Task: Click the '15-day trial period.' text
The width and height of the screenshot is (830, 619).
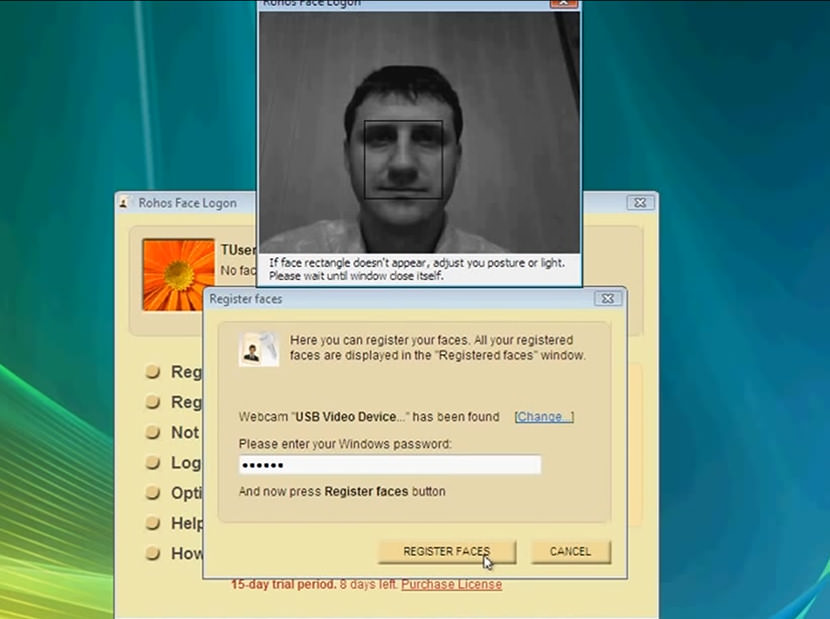Action: tap(284, 585)
